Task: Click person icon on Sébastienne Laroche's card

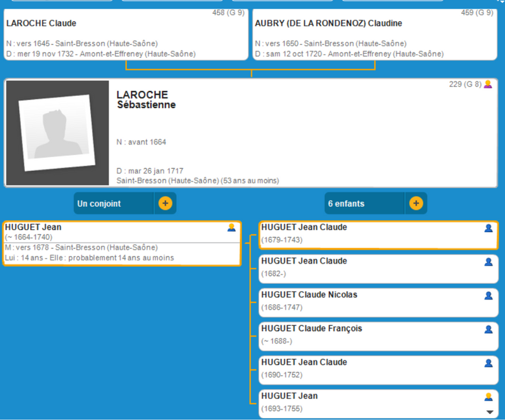Action: (488, 84)
